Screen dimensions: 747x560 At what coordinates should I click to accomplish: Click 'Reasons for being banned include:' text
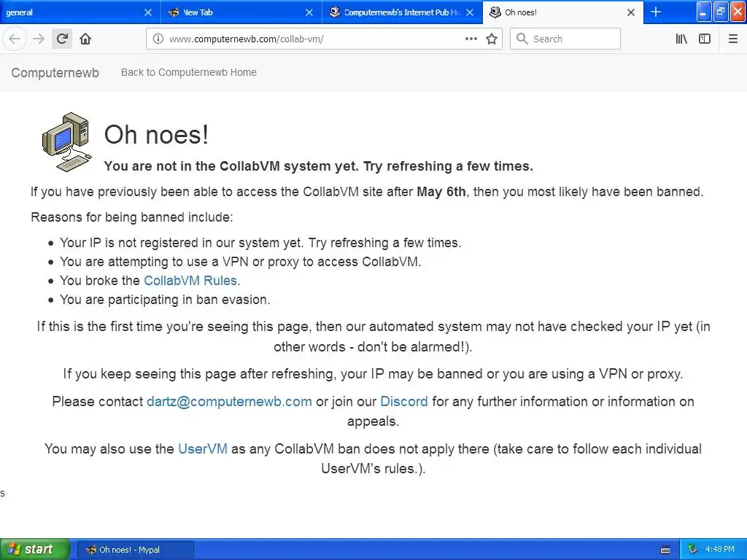[x=132, y=217]
